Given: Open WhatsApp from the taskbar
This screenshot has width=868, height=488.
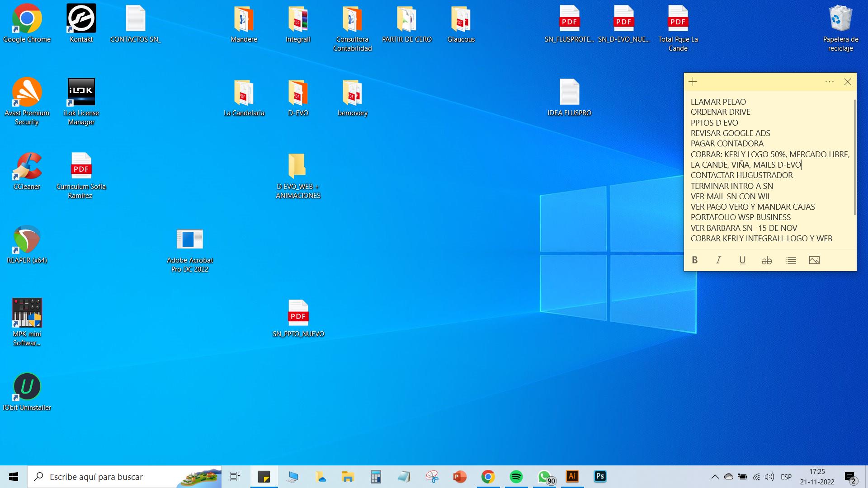Looking at the screenshot, I should [x=544, y=477].
